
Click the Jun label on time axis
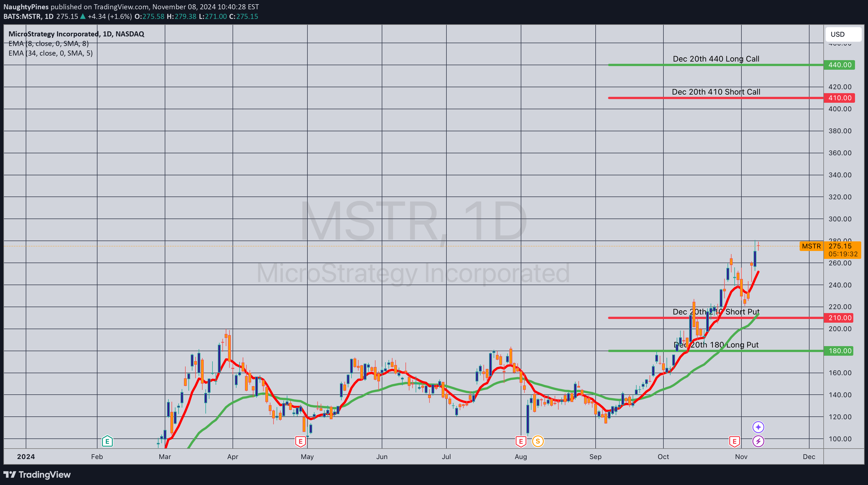[x=382, y=457]
